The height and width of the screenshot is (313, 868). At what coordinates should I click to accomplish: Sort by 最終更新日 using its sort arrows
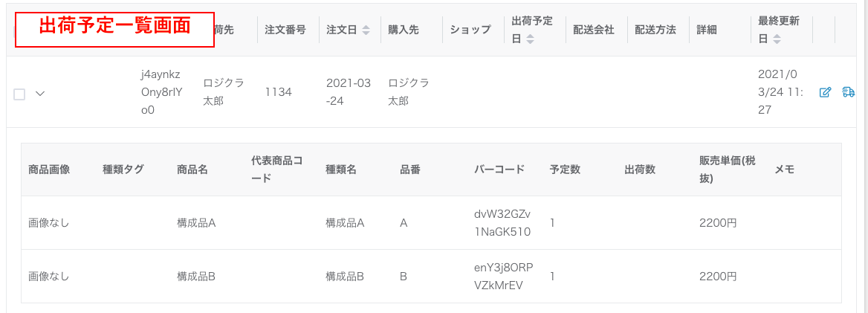point(777,39)
